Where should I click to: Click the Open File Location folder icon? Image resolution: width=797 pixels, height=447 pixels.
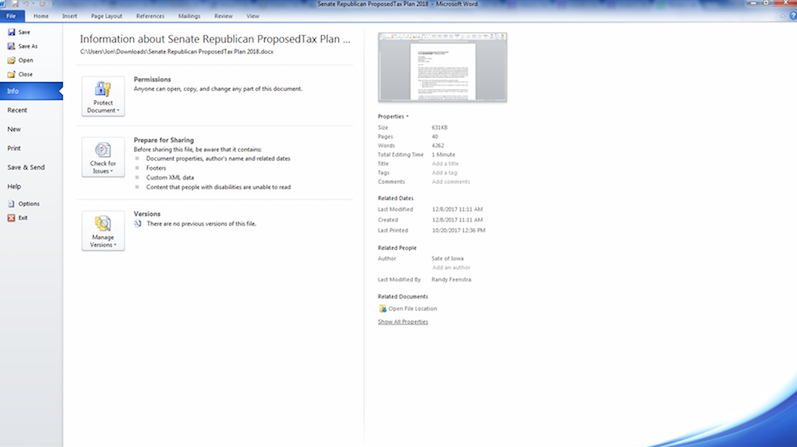click(383, 309)
